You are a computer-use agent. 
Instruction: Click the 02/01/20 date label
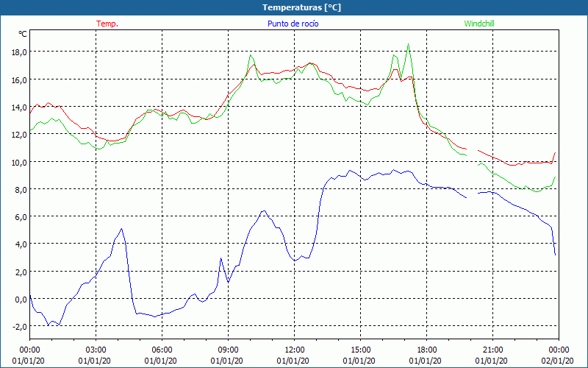point(557,361)
